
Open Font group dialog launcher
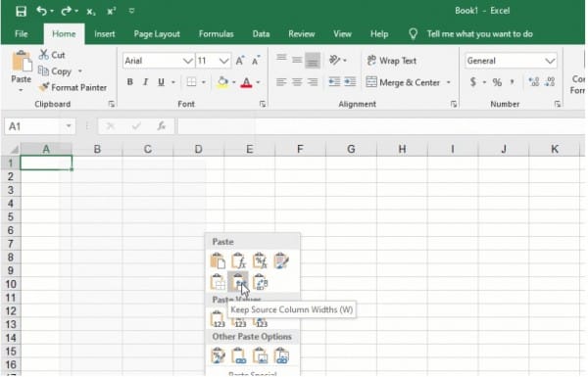pos(263,104)
